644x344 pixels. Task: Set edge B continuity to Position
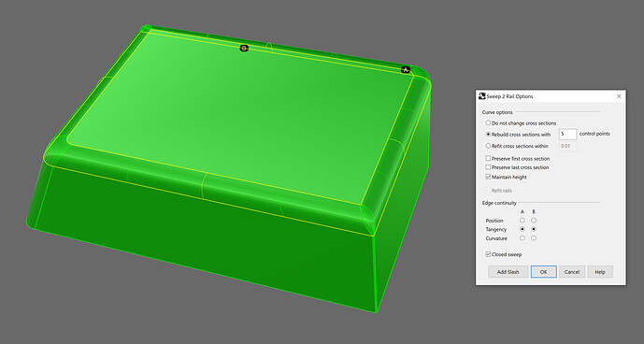534,221
